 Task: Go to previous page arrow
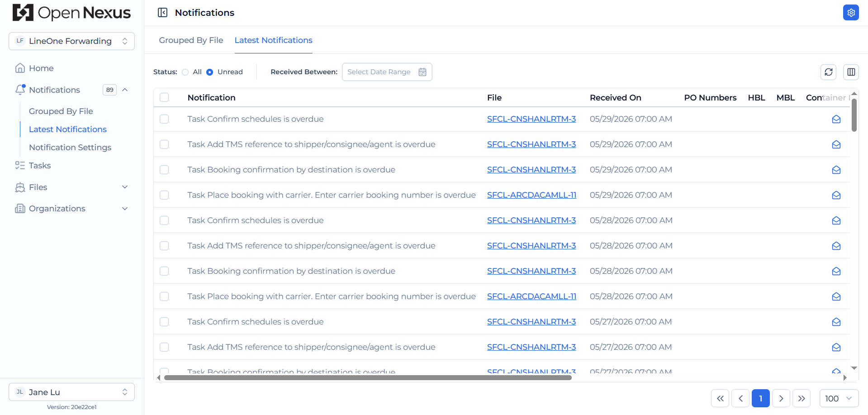[740, 398]
